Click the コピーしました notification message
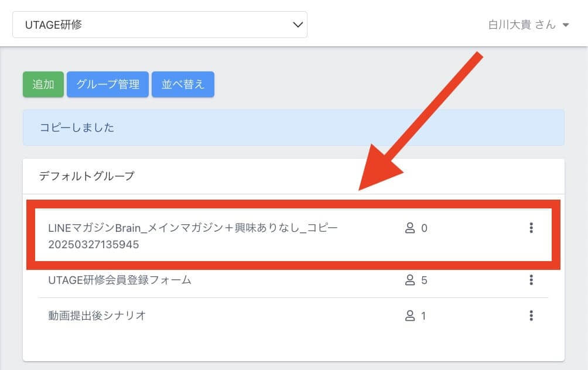 pyautogui.click(x=293, y=128)
